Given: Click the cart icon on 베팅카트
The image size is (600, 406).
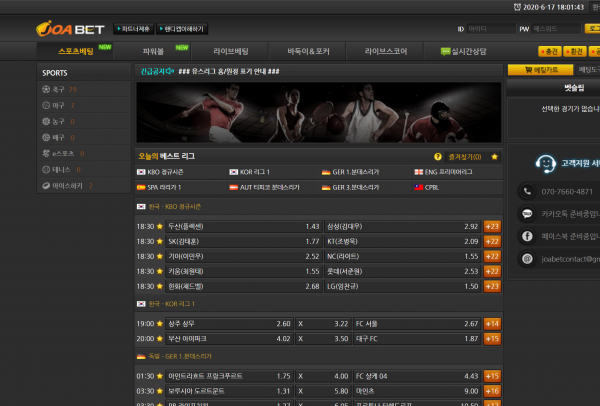Looking at the screenshot, I should (528, 70).
